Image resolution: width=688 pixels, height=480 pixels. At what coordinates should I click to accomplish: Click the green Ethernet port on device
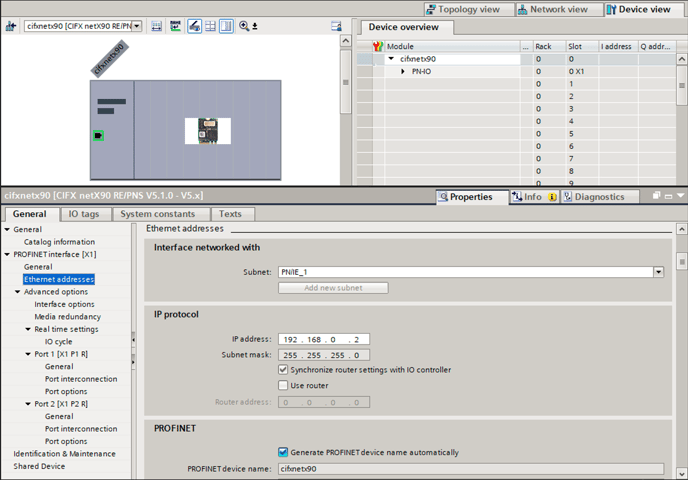(x=98, y=134)
